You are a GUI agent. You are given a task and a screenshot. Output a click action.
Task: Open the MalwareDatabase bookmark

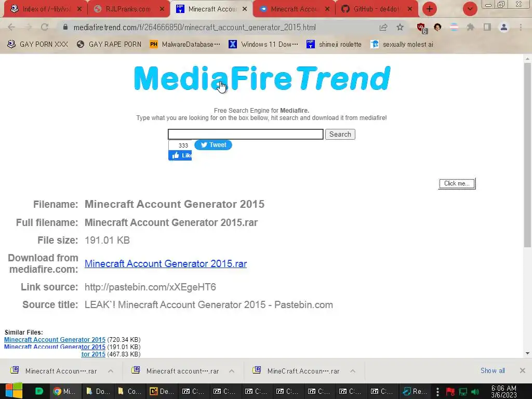click(x=185, y=45)
